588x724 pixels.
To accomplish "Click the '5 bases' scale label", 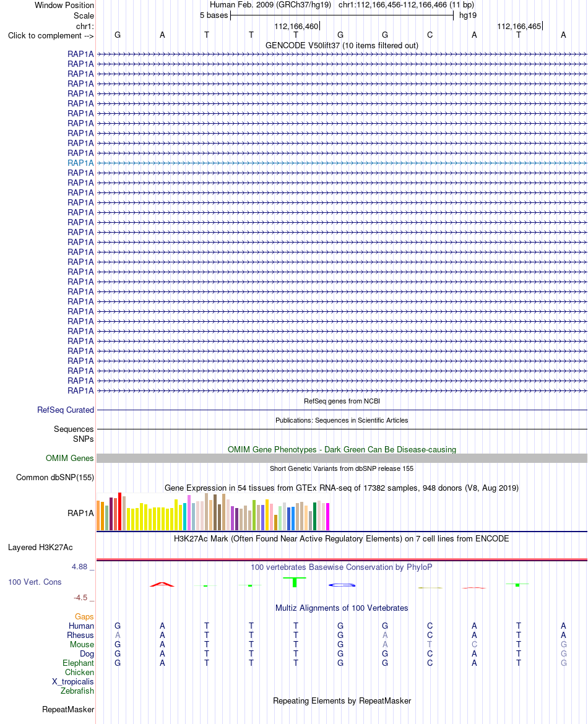I will tap(214, 15).
